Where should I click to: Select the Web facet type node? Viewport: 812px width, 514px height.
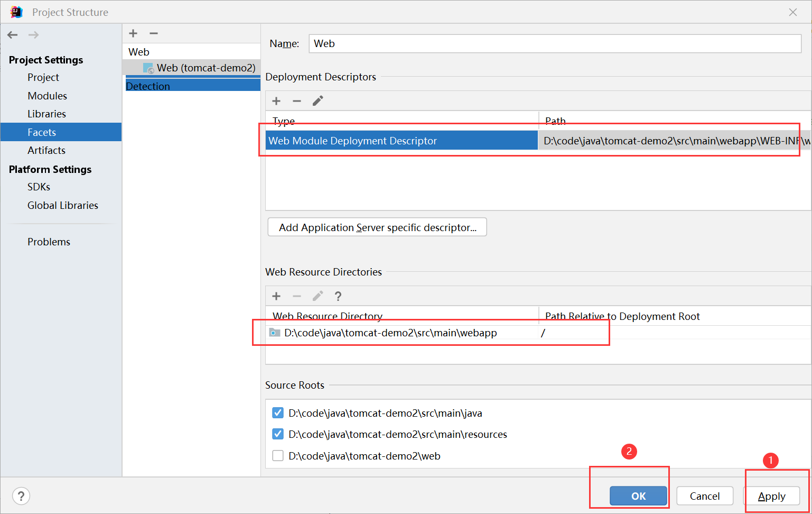[x=139, y=52]
